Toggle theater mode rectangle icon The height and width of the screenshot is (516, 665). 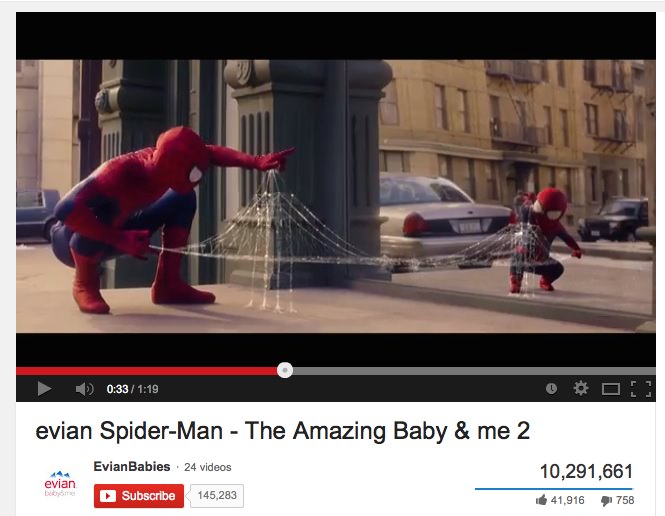click(611, 389)
